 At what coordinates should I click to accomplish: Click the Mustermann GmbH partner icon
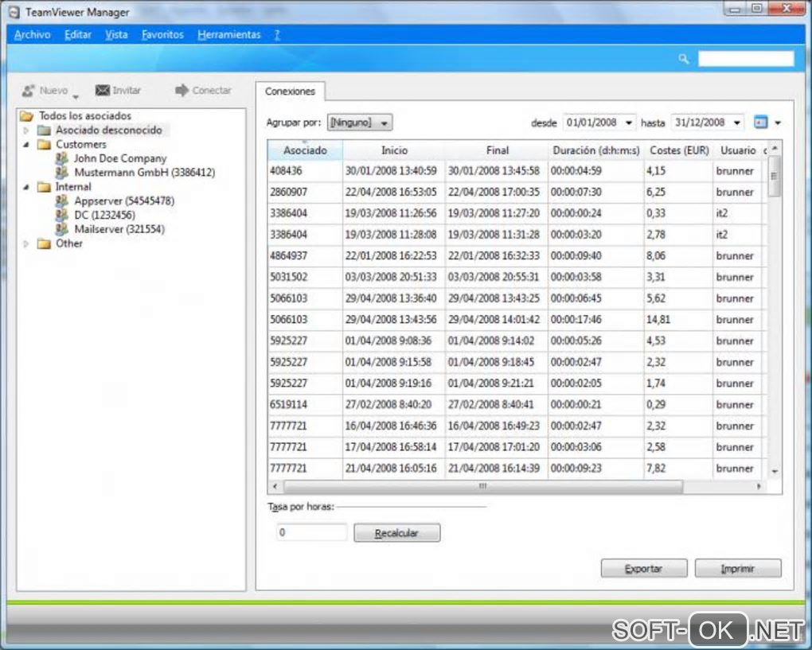[x=61, y=172]
